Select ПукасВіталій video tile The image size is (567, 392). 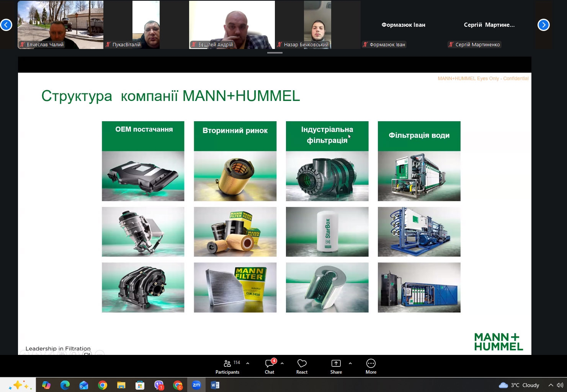[x=146, y=25]
